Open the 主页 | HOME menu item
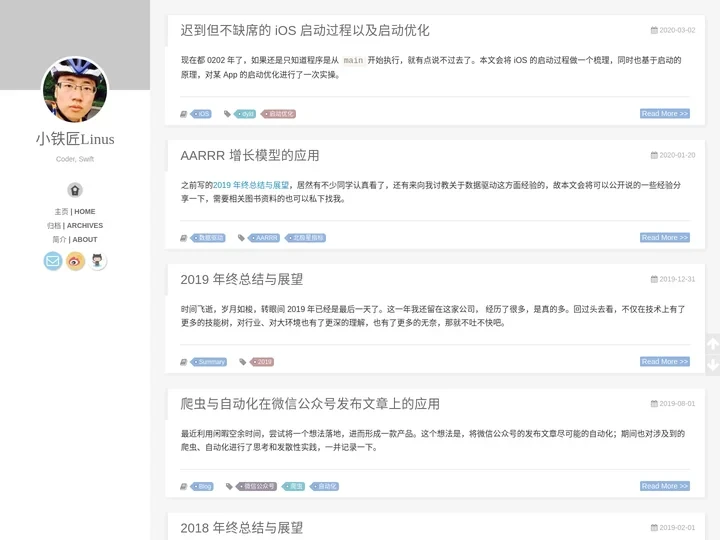The width and height of the screenshot is (720, 540). 75,212
